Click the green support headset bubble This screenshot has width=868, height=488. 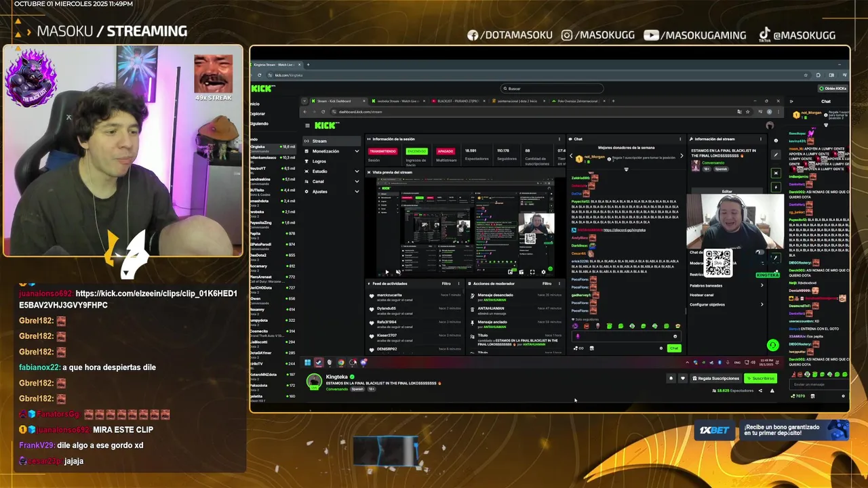(772, 345)
